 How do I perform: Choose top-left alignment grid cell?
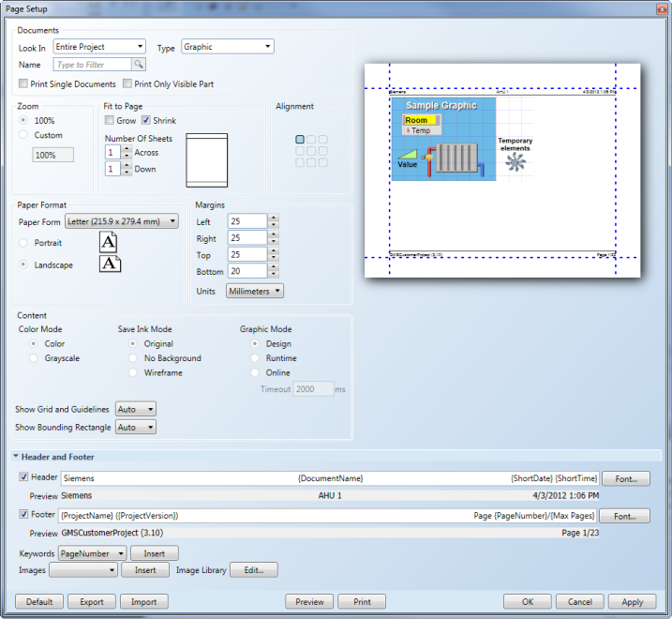(x=300, y=140)
